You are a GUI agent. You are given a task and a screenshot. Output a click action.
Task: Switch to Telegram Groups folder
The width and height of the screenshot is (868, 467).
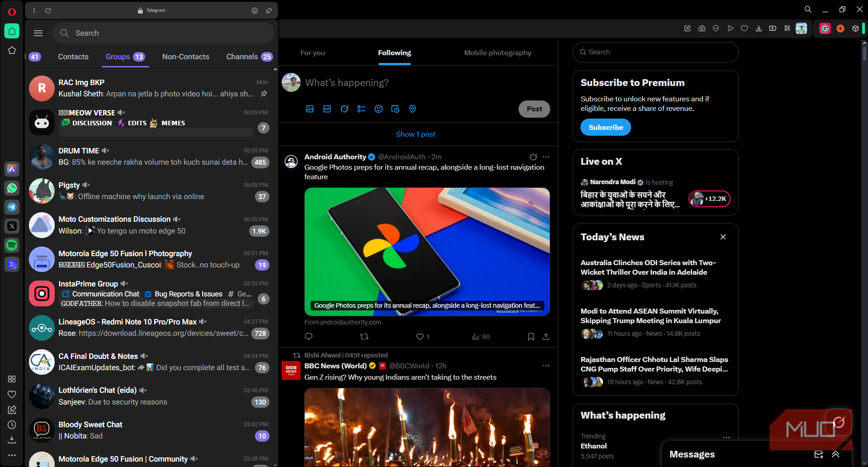[125, 57]
